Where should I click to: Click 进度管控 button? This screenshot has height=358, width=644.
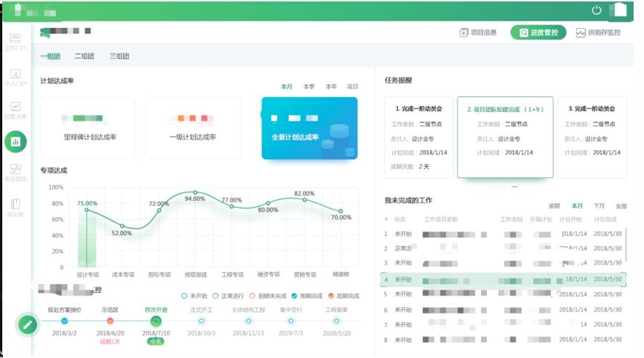[538, 33]
